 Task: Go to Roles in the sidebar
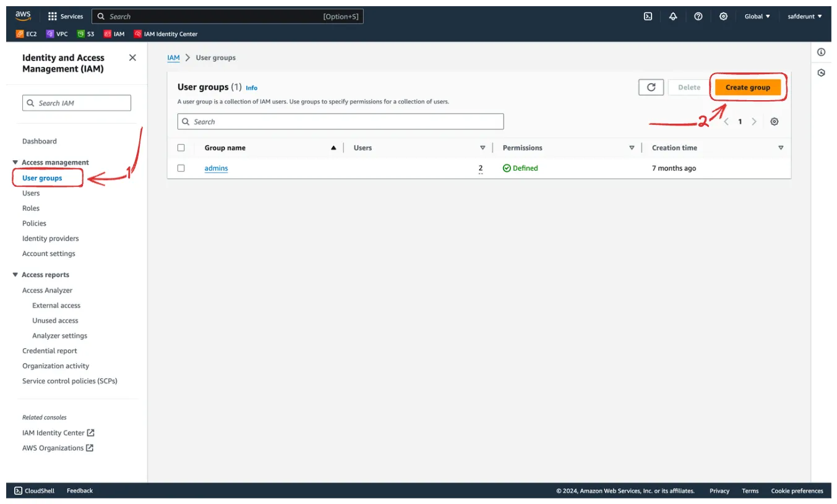coord(31,208)
